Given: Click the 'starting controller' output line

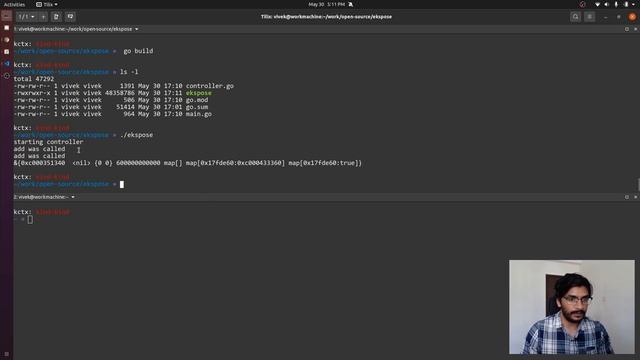Looking at the screenshot, I should pyautogui.click(x=49, y=142).
